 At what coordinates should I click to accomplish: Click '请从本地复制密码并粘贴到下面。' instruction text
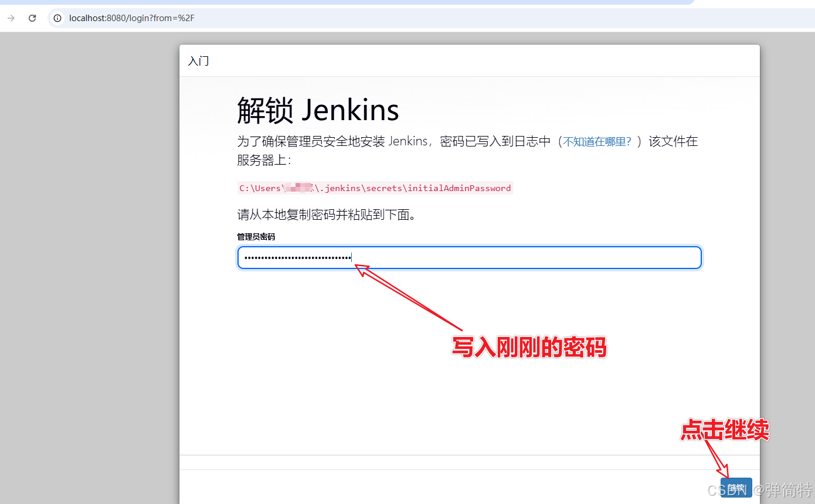(327, 215)
